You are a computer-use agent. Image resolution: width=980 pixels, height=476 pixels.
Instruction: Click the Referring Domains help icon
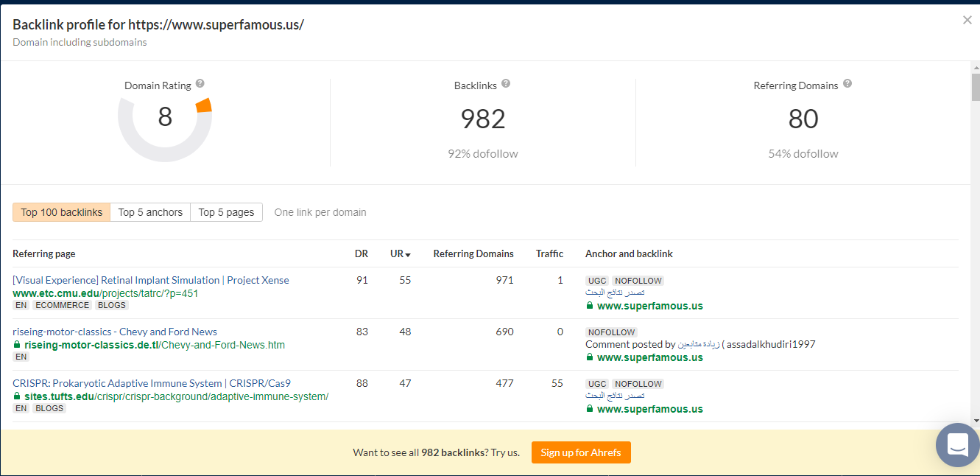coord(847,84)
